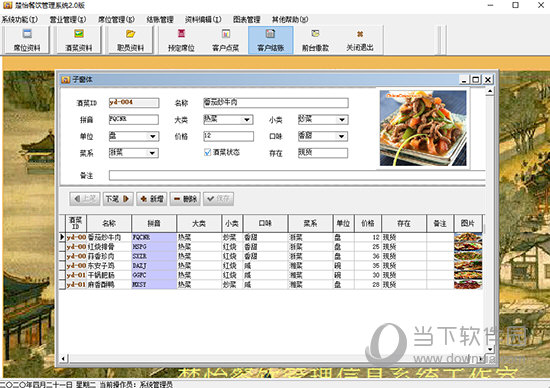Click the thumbnail in the 麻香酥鸭 row
The image size is (550, 388).
pos(468,285)
